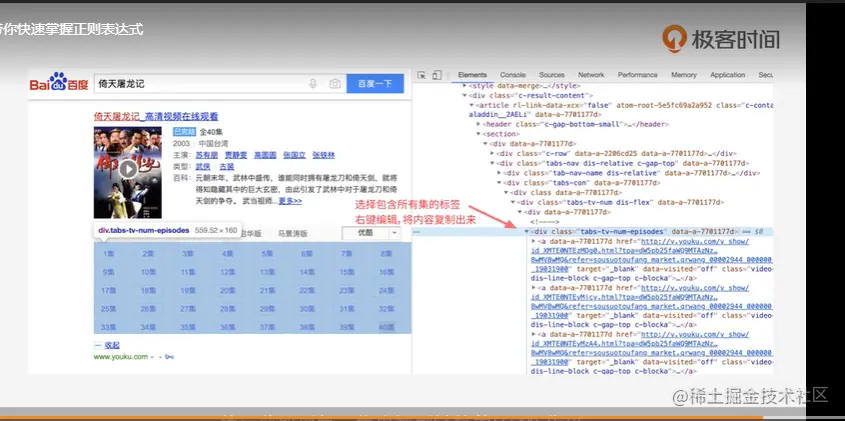Screen dimensions: 845x421
Task: Open the 优酷 source dropdown
Action: pos(371,233)
